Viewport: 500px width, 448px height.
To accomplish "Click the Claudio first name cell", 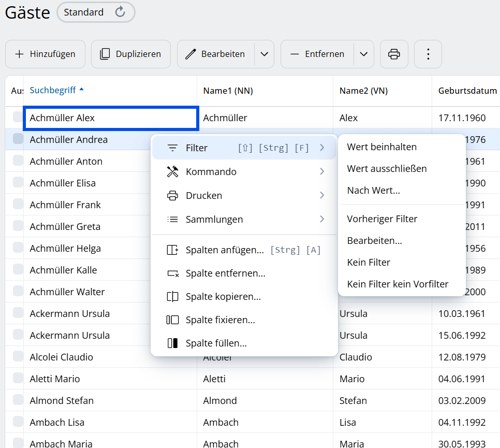I will tap(383, 357).
